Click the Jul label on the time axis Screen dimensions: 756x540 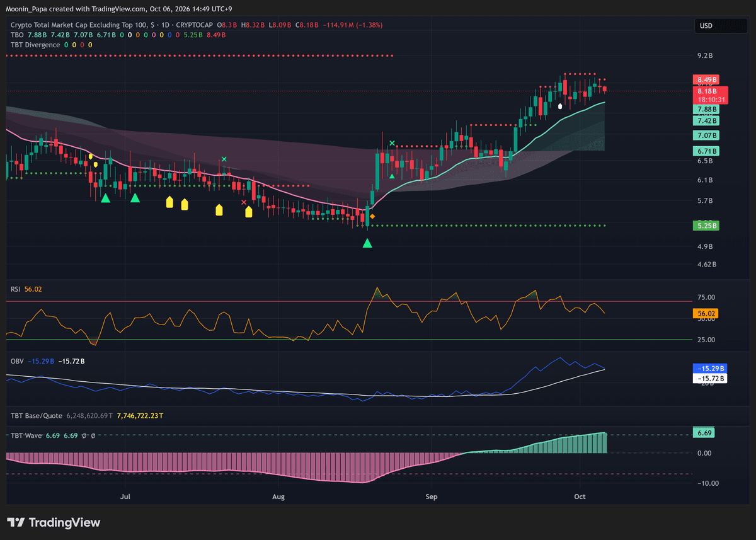click(x=125, y=497)
